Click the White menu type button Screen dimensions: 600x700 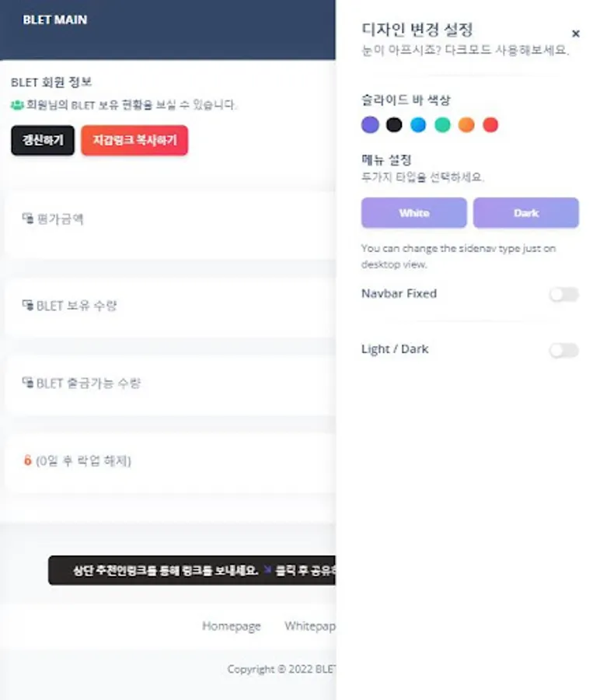414,213
